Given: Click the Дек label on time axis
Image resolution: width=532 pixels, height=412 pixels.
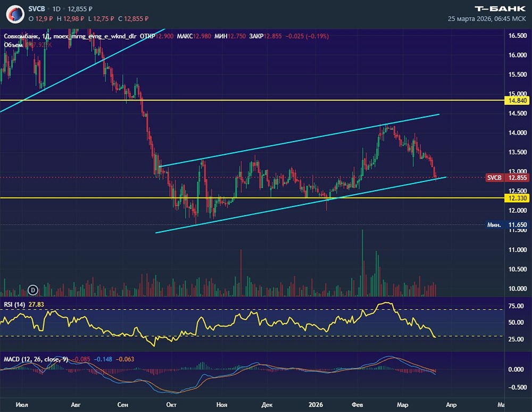Looking at the screenshot, I should [x=267, y=405].
